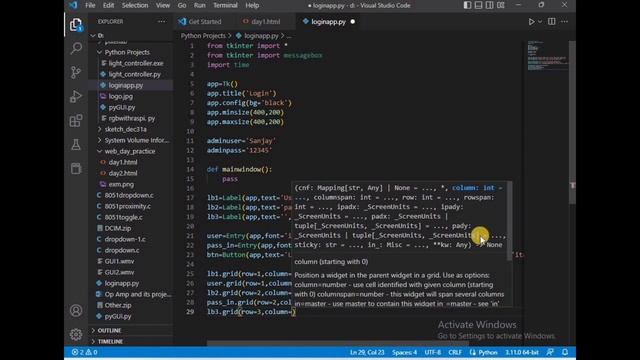Toggle Primary Side Bar layout icon
Screen dimensions: 640x360
(467, 5)
